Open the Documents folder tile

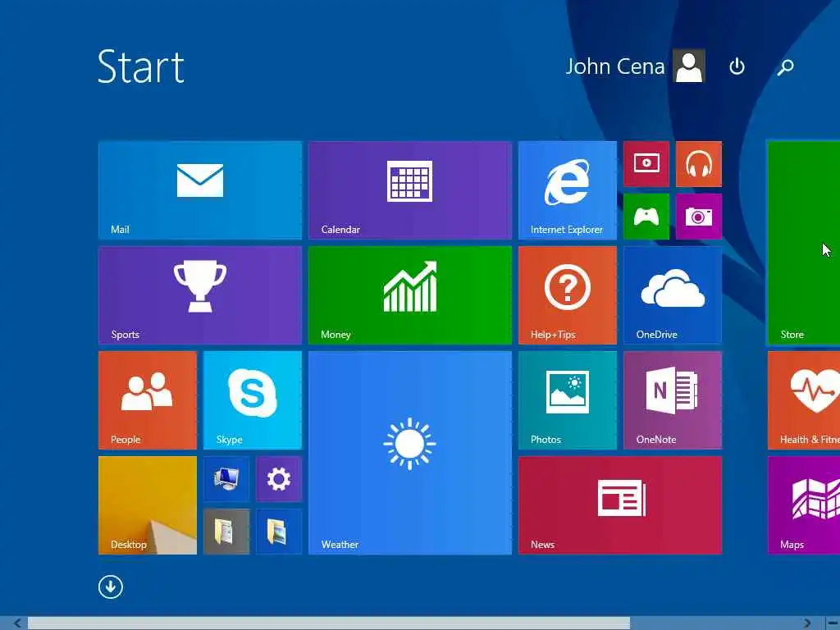coord(226,532)
